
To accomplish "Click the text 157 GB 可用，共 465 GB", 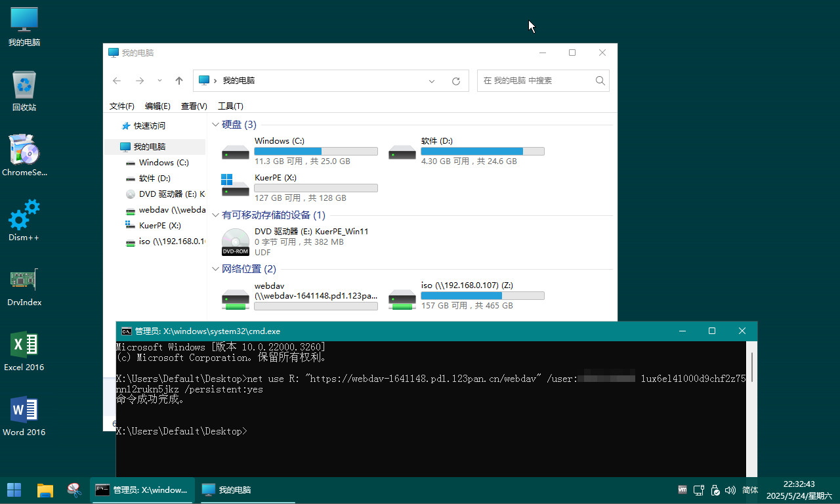I will coord(467,306).
